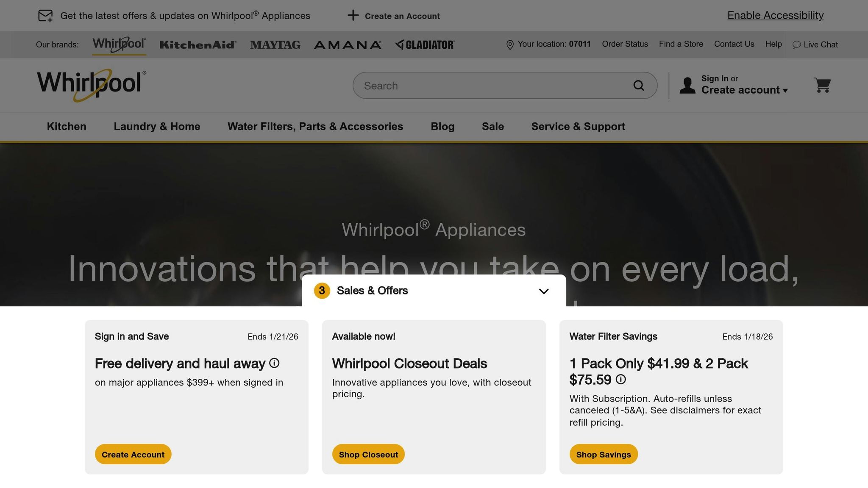
Task: Click the email offers envelope icon
Action: [45, 16]
